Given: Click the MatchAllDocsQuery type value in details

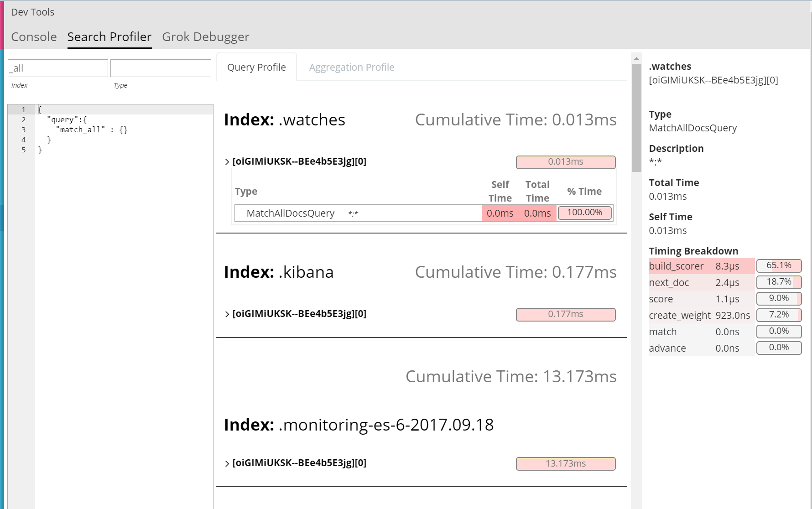Looking at the screenshot, I should 693,128.
